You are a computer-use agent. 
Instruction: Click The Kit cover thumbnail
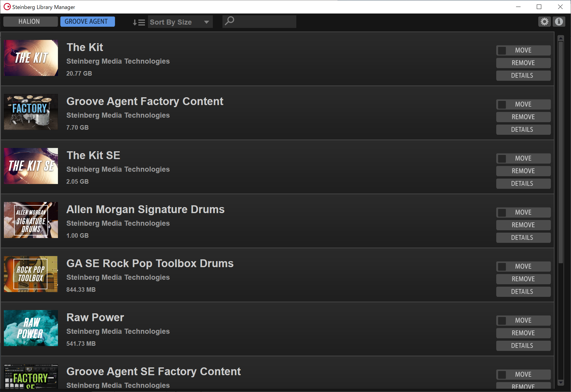click(x=31, y=58)
